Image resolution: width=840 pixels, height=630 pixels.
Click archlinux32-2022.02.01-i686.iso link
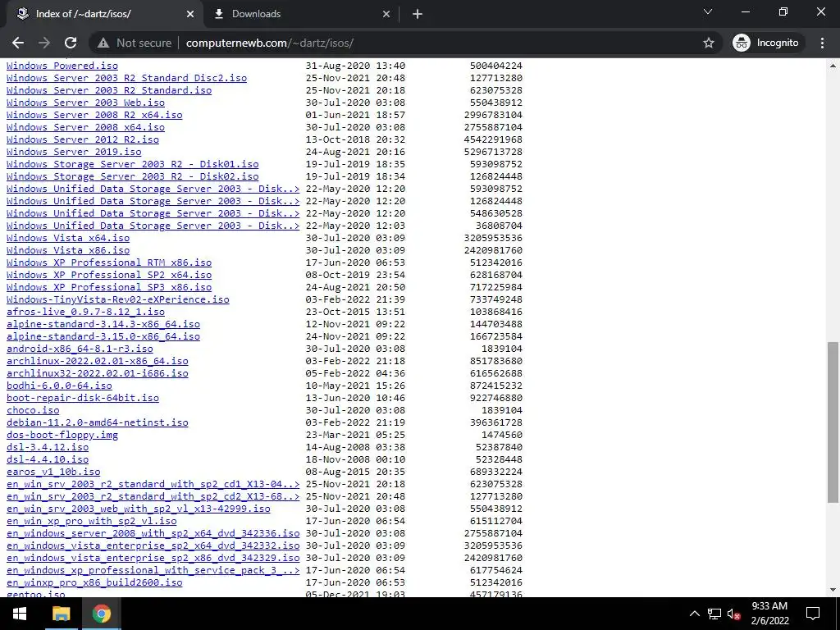98,373
